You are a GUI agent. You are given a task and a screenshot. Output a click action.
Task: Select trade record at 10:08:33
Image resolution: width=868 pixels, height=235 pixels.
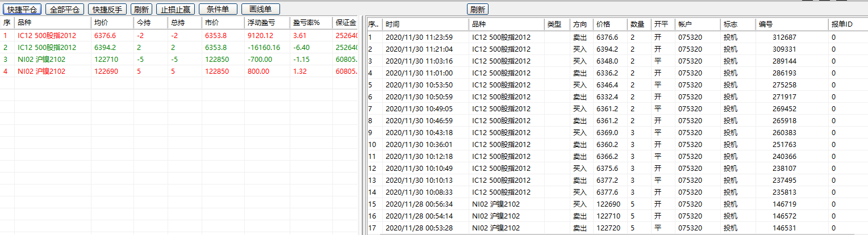coord(617,192)
